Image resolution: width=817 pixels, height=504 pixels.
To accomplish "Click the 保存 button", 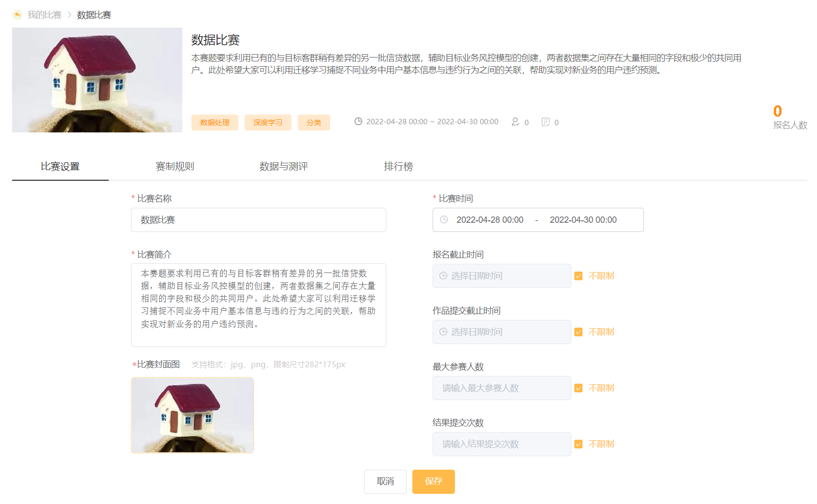I will (433, 481).
